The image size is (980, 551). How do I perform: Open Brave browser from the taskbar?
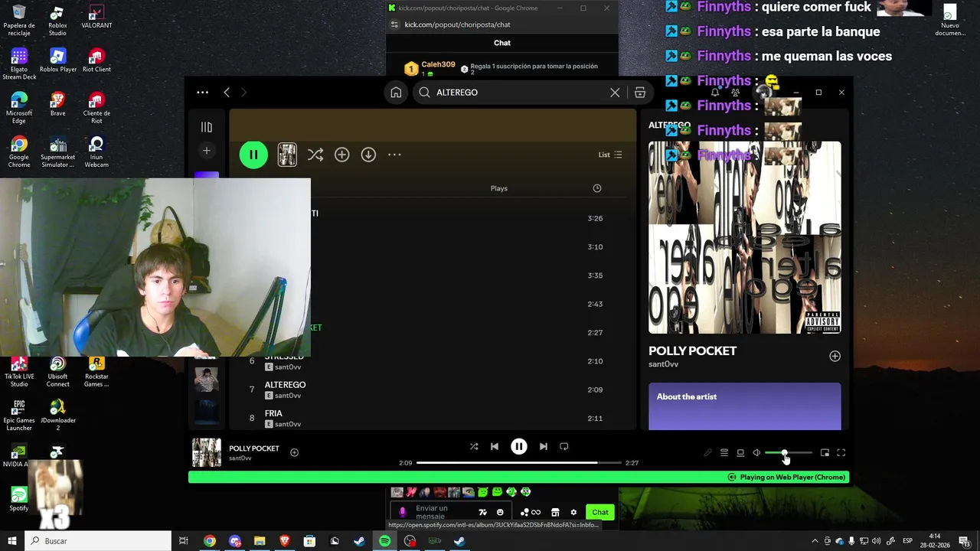pos(284,541)
